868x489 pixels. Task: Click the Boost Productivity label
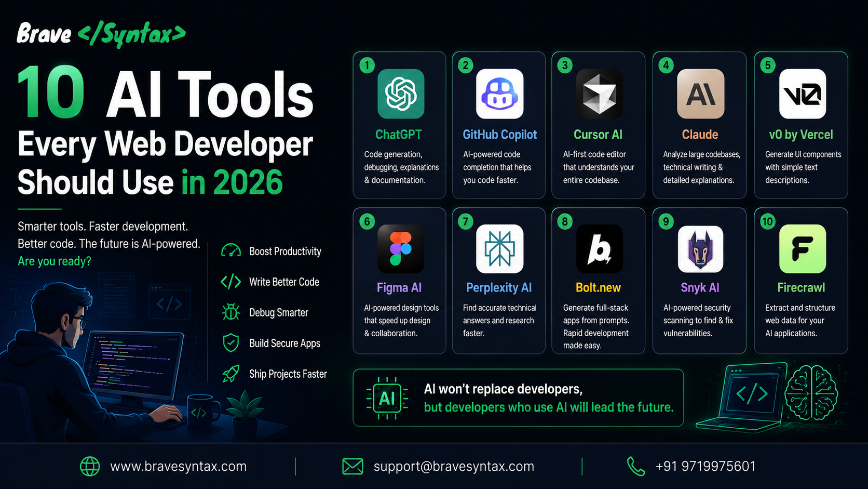tap(285, 251)
